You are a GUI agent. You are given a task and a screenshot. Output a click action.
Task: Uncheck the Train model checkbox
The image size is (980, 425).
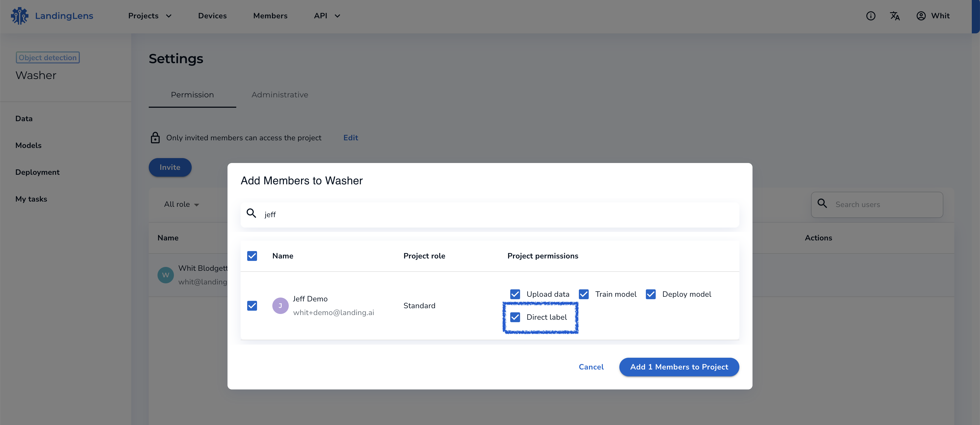(584, 294)
